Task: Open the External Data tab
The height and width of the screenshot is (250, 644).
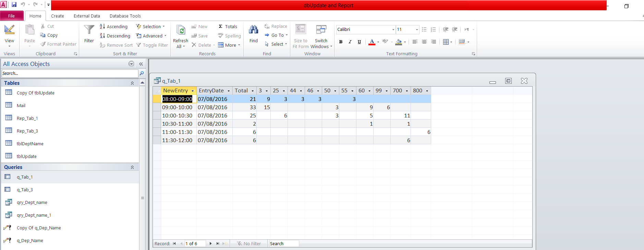Action: coord(87,16)
